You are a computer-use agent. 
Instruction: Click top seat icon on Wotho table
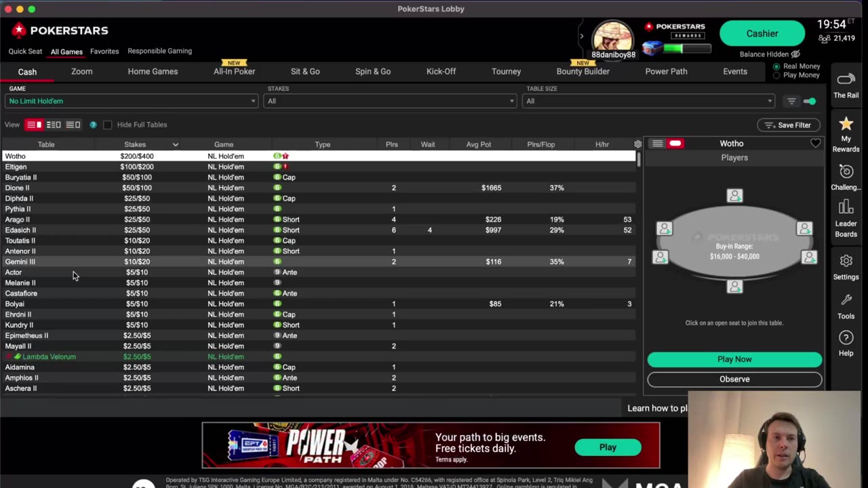[734, 196]
